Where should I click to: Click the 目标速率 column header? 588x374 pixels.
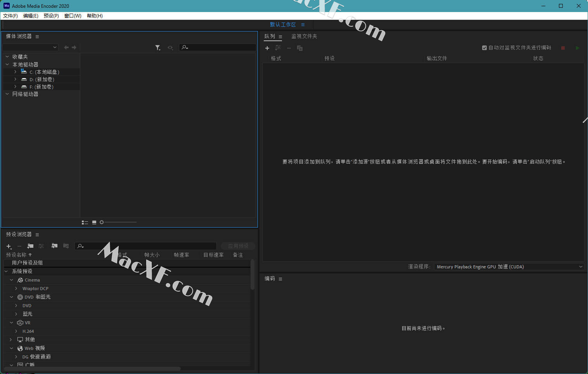[213, 255]
